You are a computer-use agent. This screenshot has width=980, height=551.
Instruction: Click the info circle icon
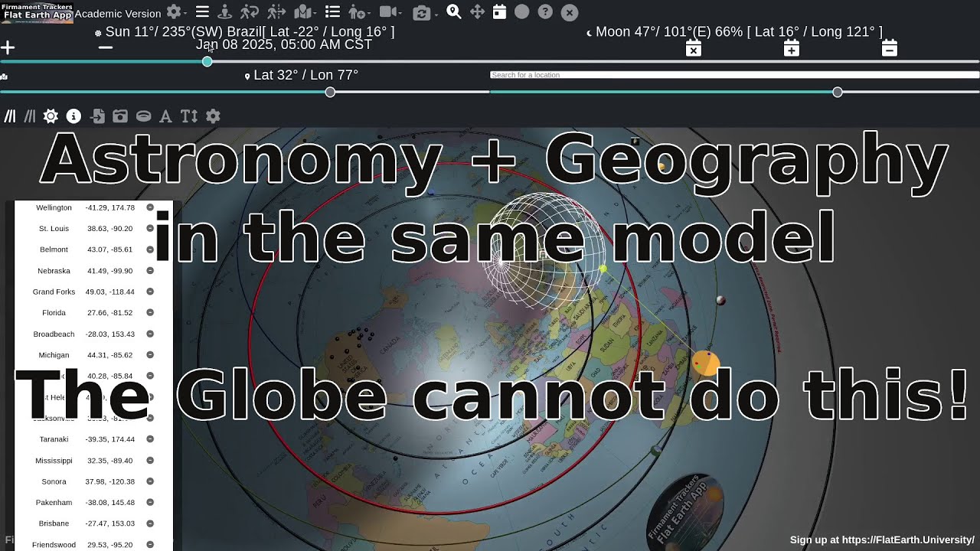pos(73,116)
